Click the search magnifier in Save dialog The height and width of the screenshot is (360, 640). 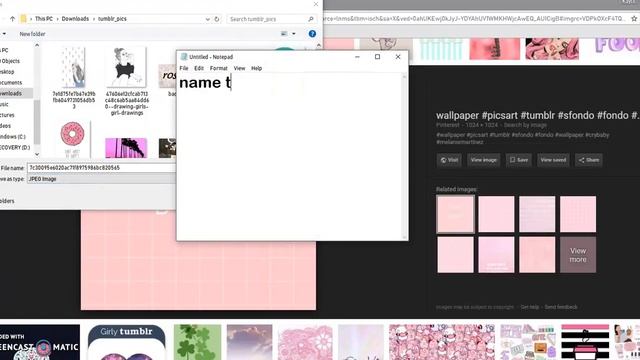[x=311, y=19]
